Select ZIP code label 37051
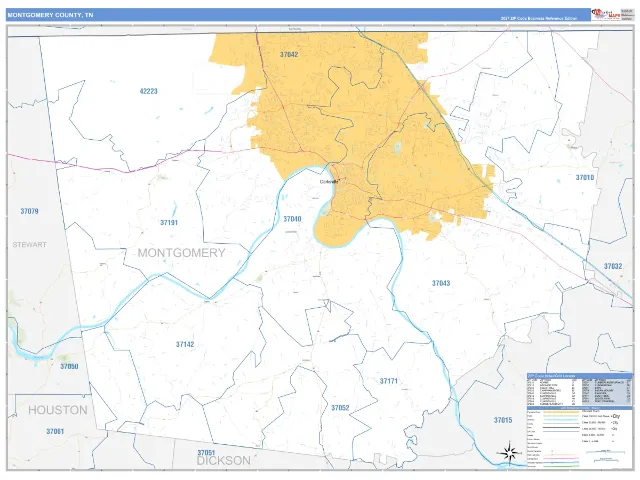This screenshot has width=640, height=480. (206, 453)
